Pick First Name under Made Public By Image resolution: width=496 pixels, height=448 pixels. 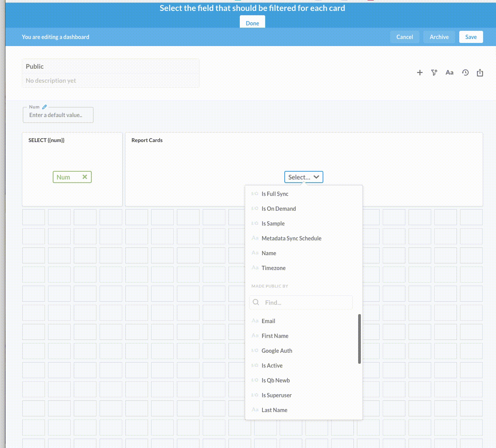pyautogui.click(x=275, y=336)
